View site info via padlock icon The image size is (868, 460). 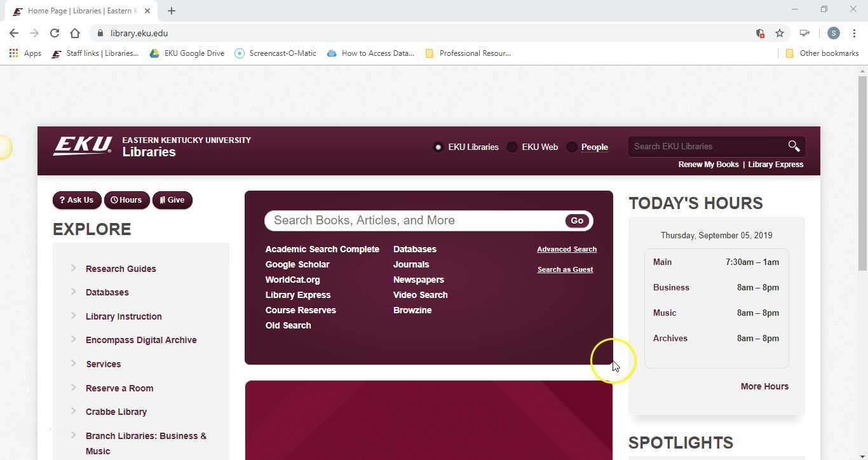point(100,33)
